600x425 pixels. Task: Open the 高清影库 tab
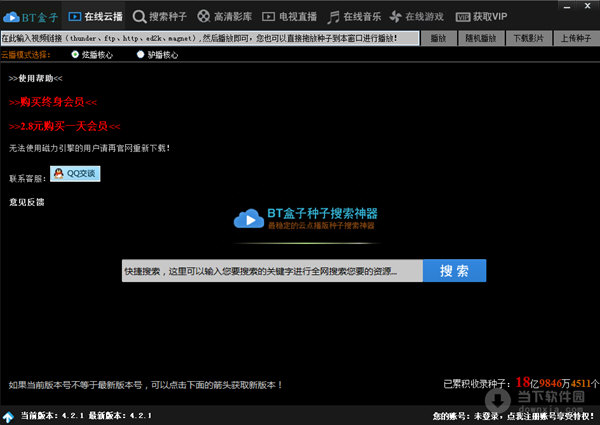pyautogui.click(x=225, y=16)
